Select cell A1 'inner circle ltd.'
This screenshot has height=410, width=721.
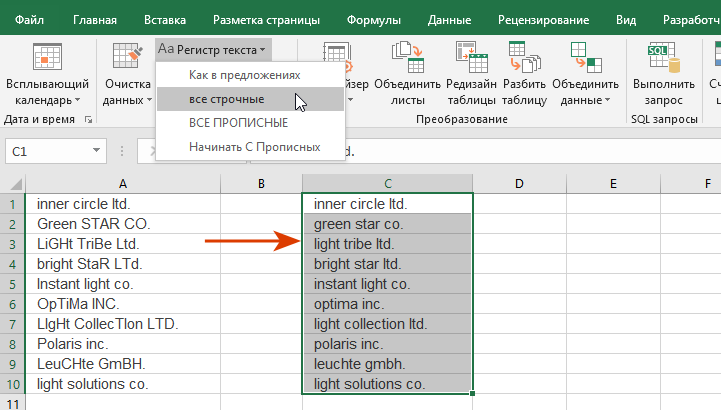(123, 204)
